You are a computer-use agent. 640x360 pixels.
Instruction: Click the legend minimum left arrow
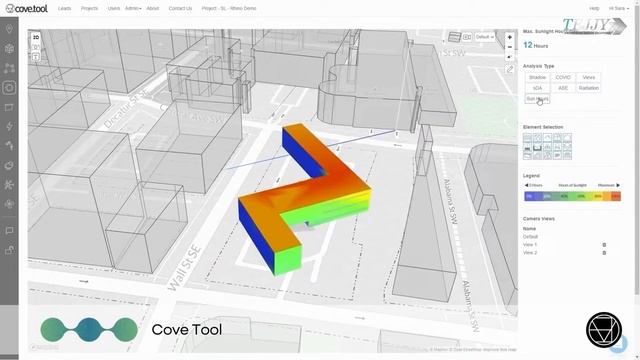click(x=527, y=185)
